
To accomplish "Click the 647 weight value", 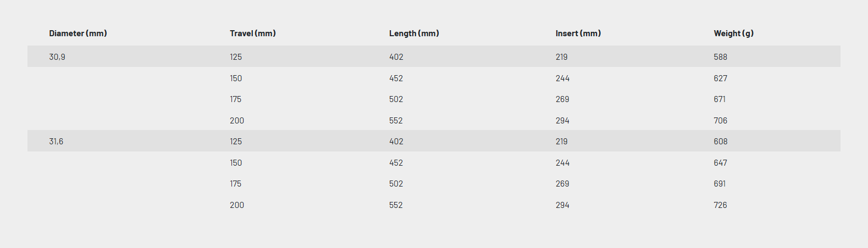I will coord(721,163).
